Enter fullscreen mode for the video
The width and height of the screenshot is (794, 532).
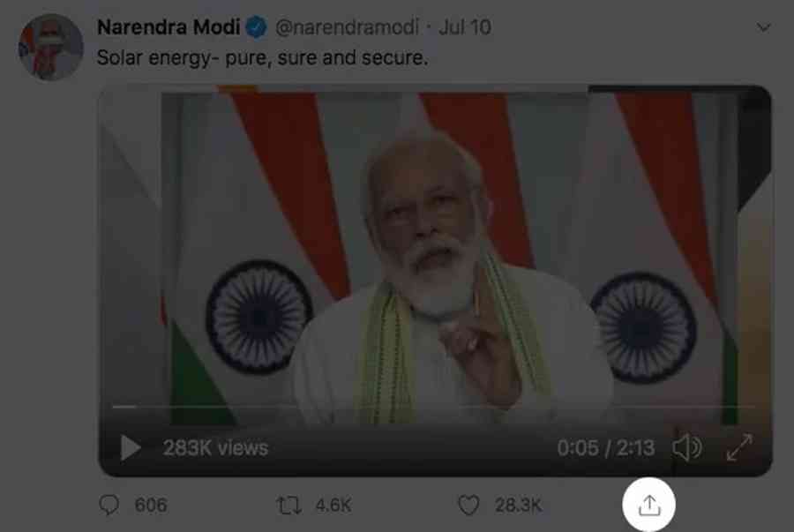[x=738, y=448]
